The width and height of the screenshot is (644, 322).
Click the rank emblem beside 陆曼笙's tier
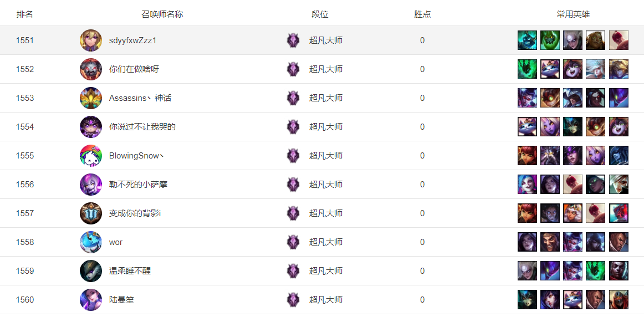point(293,299)
